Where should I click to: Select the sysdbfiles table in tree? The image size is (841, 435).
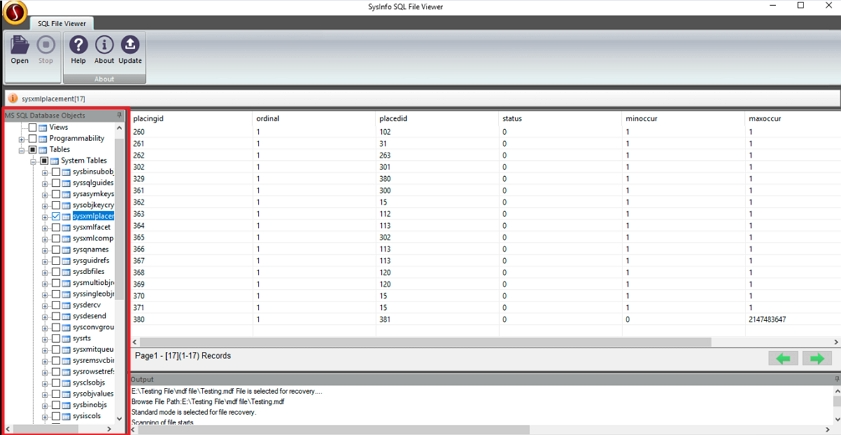click(88, 272)
